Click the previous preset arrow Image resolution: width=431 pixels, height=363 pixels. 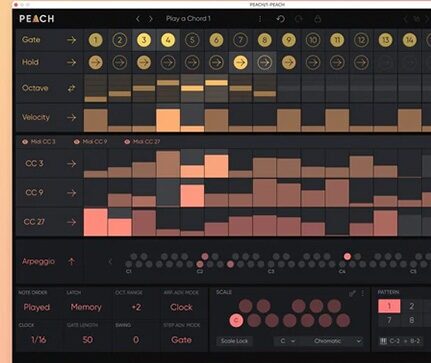point(138,19)
